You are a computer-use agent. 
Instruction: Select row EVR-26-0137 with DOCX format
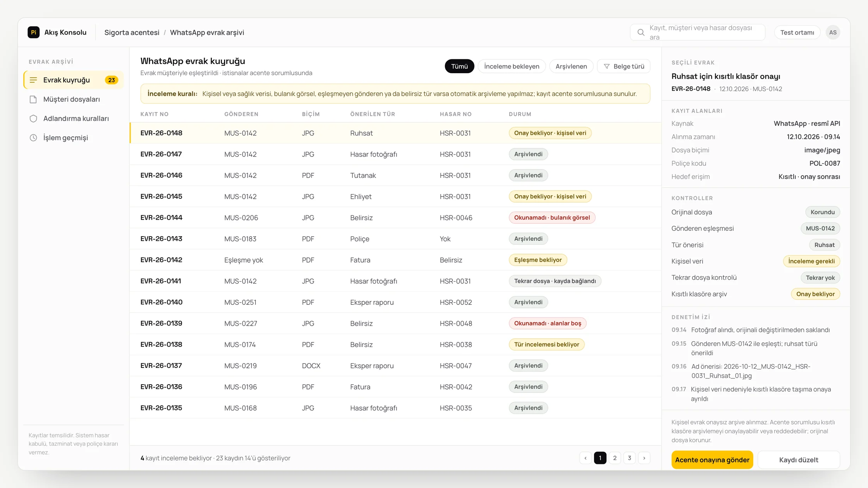(x=395, y=366)
